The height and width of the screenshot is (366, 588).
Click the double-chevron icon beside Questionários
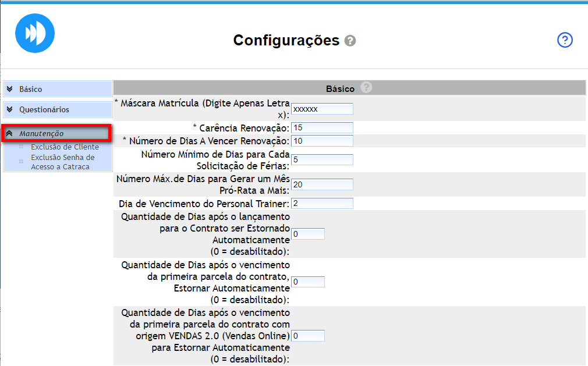pos(10,109)
